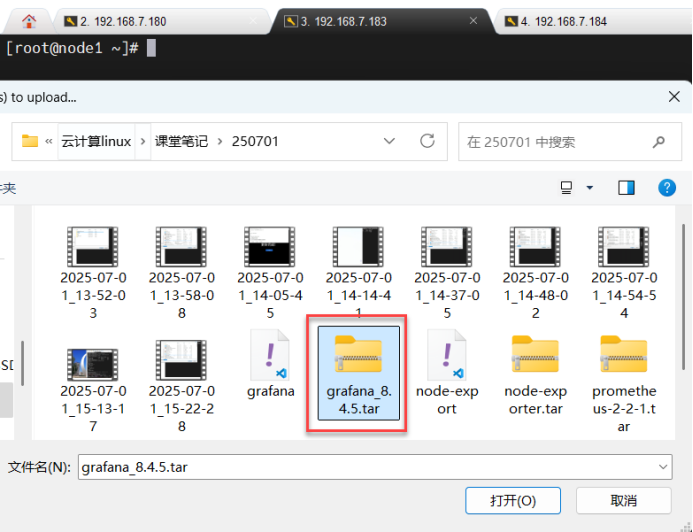693x532 pixels.
Task: Open the view options dropdown
Action: tap(589, 188)
